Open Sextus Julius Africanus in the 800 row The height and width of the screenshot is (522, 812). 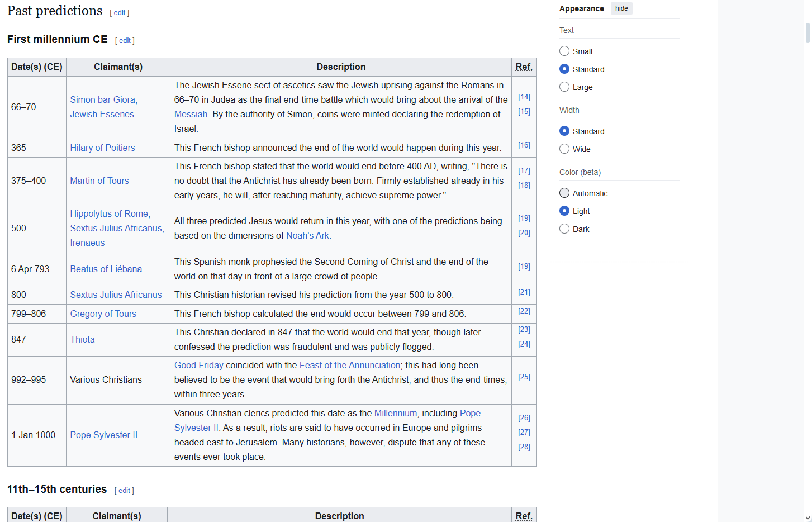[116, 295]
